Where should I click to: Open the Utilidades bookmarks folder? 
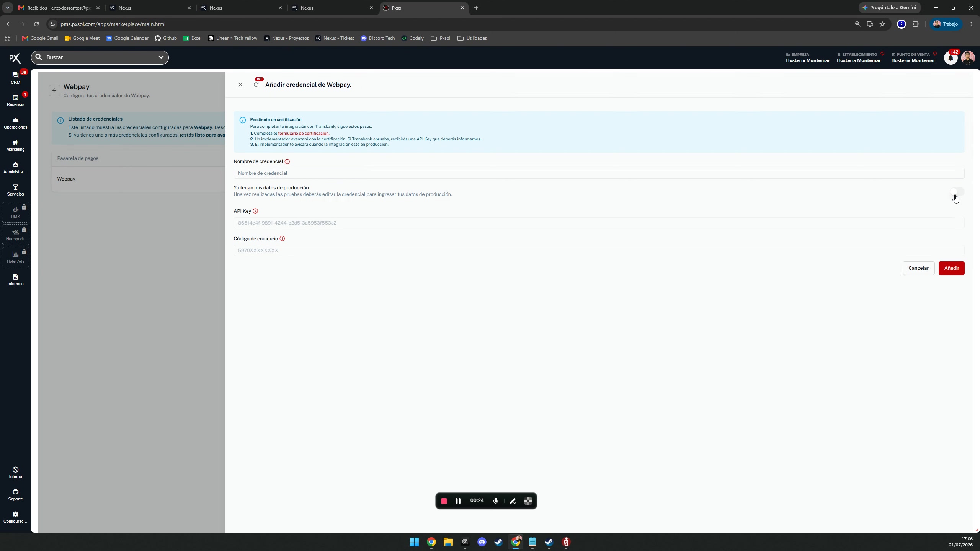[472, 38]
